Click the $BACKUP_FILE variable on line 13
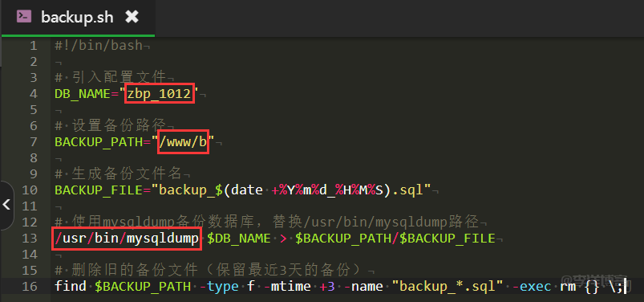The height and width of the screenshot is (302, 644). click(447, 239)
